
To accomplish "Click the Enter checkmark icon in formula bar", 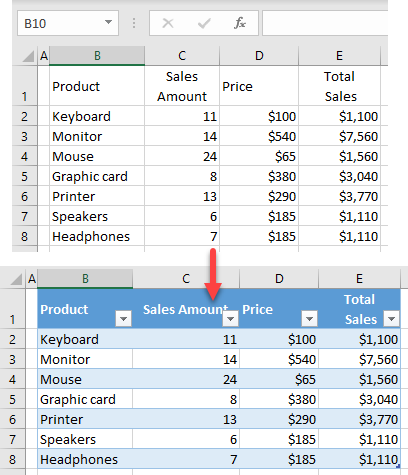I will click(204, 23).
